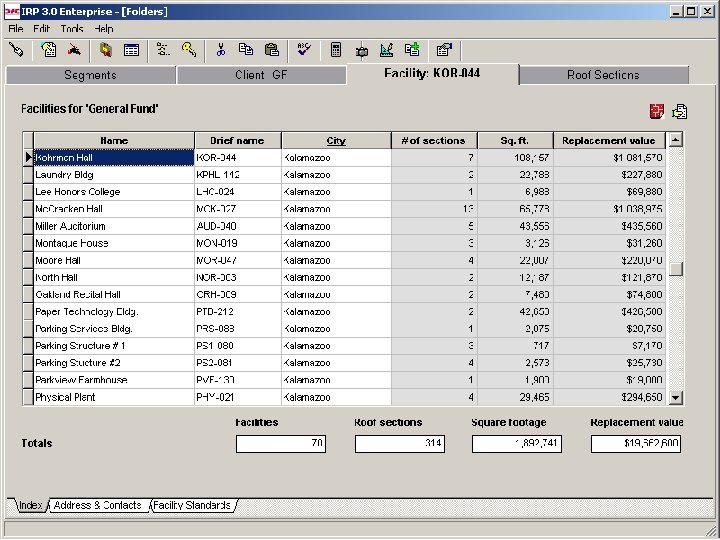Click the table scroll up arrow
Image resolution: width=720 pixels, height=540 pixels.
pyautogui.click(x=675, y=140)
